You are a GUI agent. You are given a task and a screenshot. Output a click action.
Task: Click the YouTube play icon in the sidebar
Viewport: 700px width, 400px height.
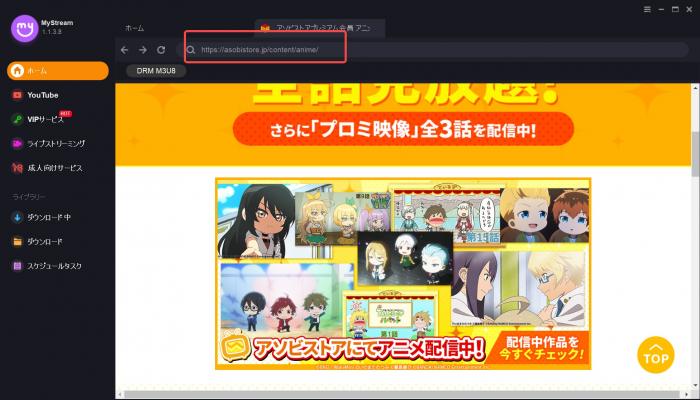pos(17,95)
